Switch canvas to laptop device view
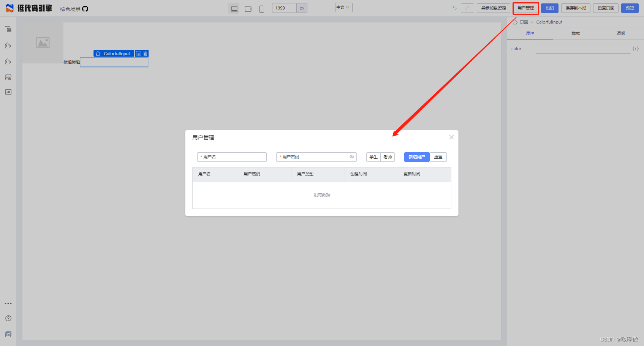The height and width of the screenshot is (346, 644). click(x=234, y=8)
